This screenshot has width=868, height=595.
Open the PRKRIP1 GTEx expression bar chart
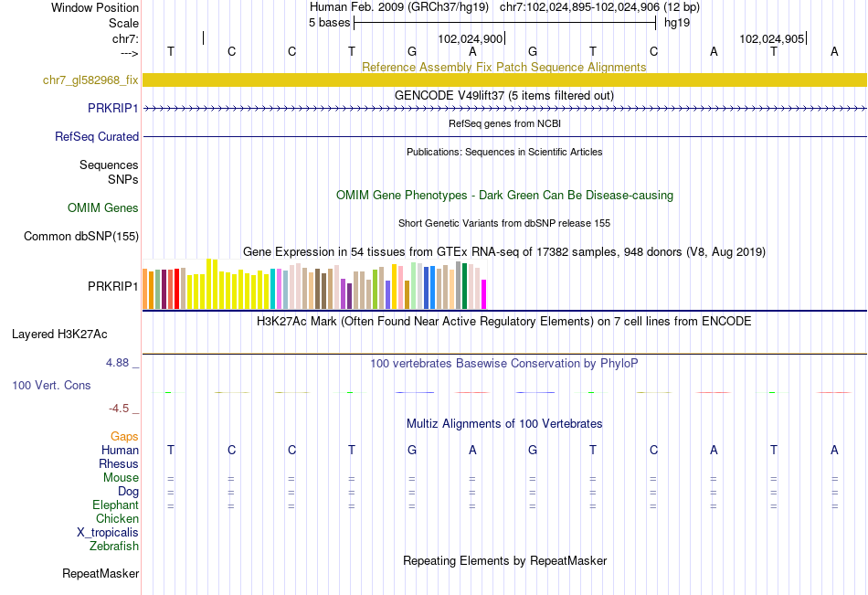point(314,283)
